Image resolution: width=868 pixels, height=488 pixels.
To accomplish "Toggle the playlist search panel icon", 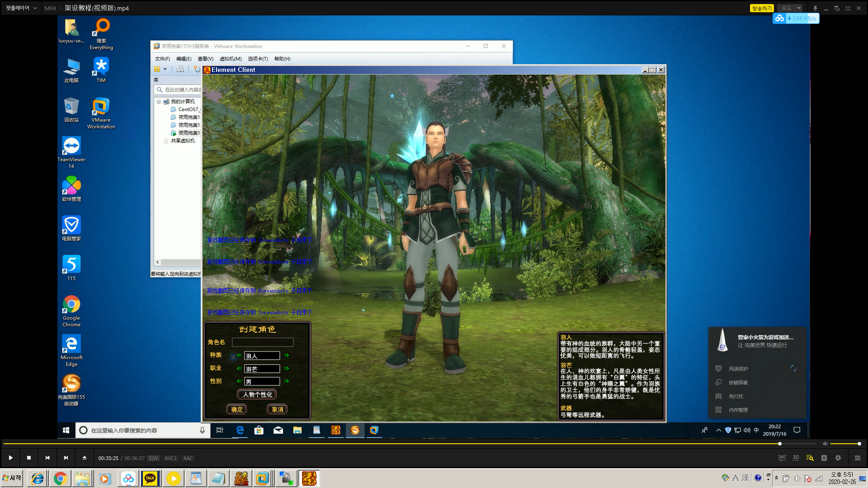I will [810, 458].
